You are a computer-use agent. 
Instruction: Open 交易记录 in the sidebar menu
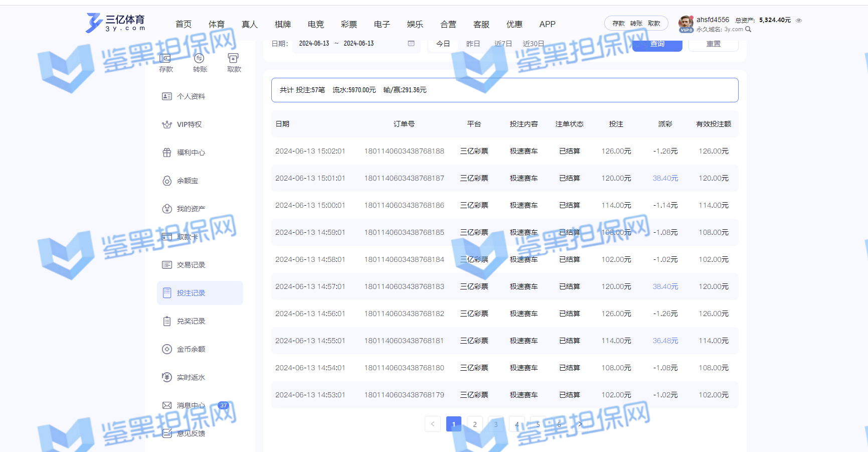pyautogui.click(x=191, y=265)
